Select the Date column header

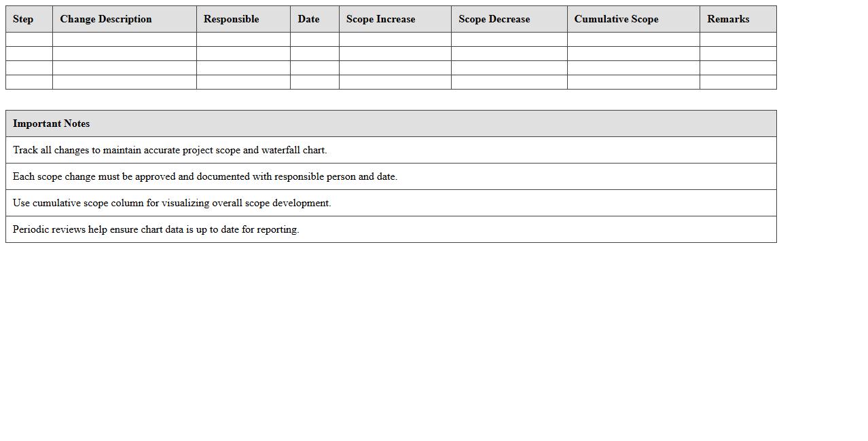click(308, 19)
